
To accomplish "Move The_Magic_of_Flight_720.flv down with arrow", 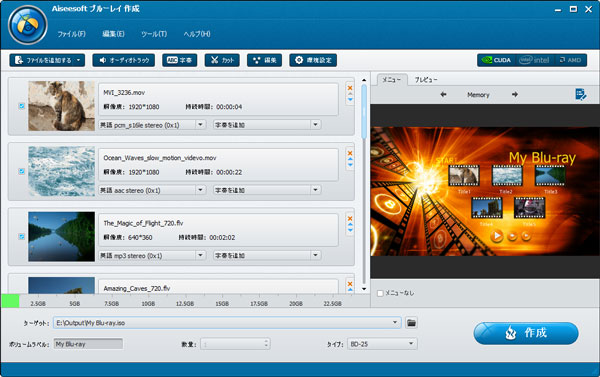I will coord(350,231).
